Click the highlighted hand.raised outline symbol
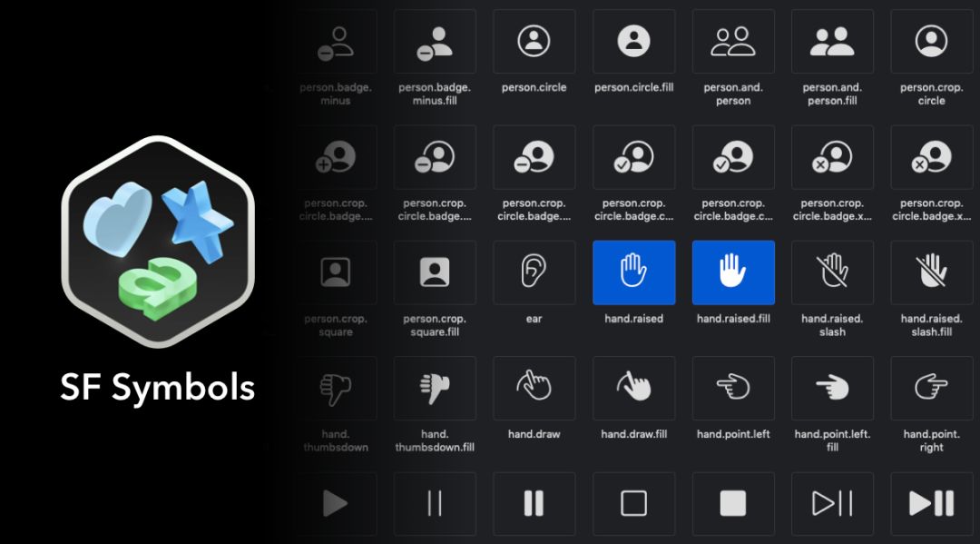Viewport: 980px width, 544px height. click(x=633, y=272)
